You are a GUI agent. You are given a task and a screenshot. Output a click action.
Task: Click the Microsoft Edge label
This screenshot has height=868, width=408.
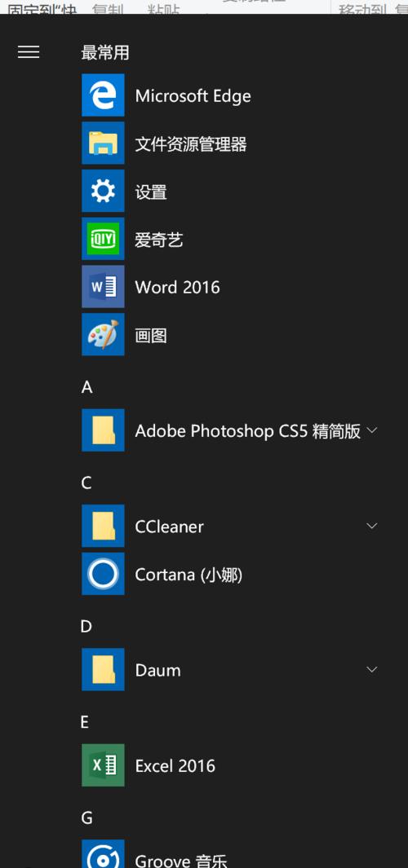193,96
